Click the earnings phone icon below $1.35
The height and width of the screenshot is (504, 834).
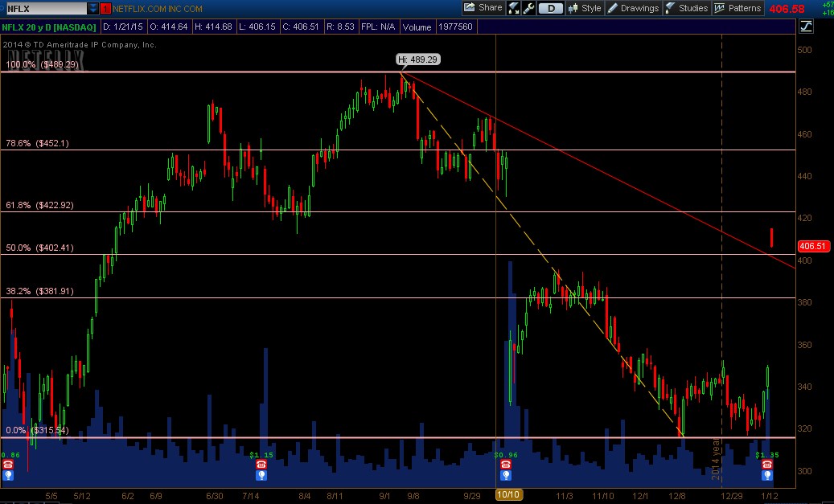(766, 465)
